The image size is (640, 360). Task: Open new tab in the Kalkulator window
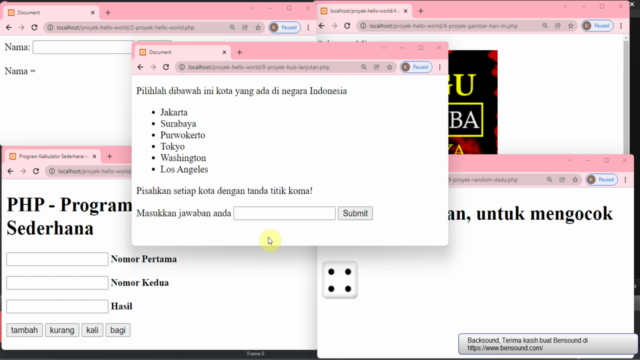click(x=109, y=156)
